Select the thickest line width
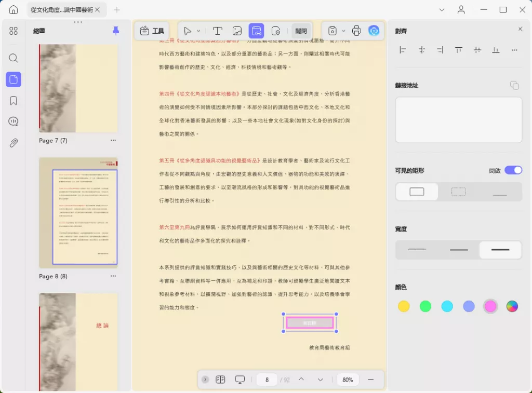The width and height of the screenshot is (532, 393). (x=500, y=250)
